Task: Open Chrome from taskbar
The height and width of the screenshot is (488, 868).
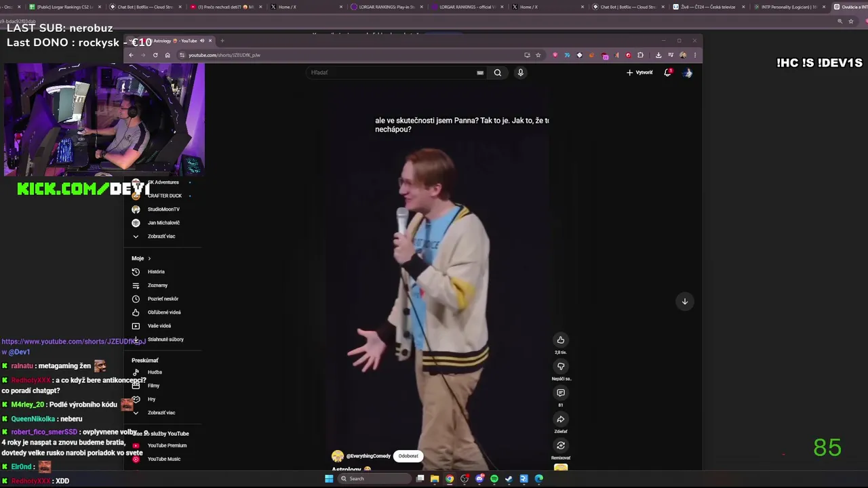Action: [x=450, y=479]
